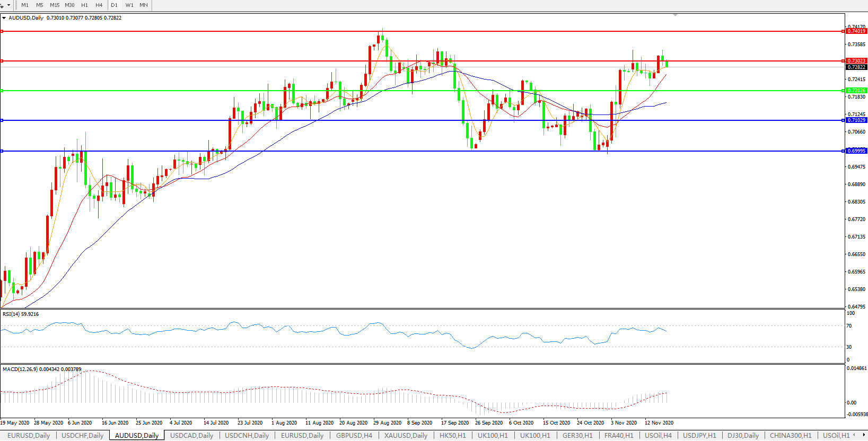Select the M5 timeframe button
Viewport: 868px width, 441px height.
point(40,5)
